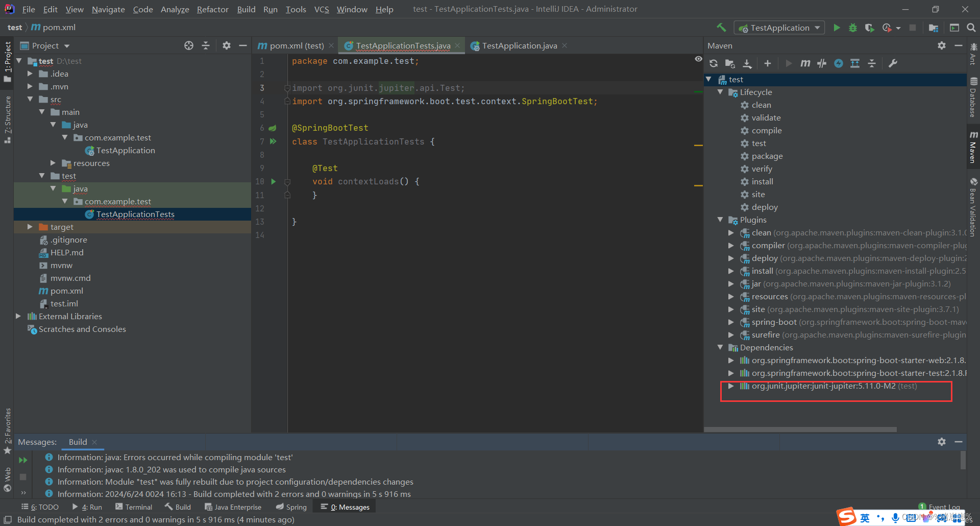Expand the target folder
The width and height of the screenshot is (980, 526).
(x=30, y=227)
